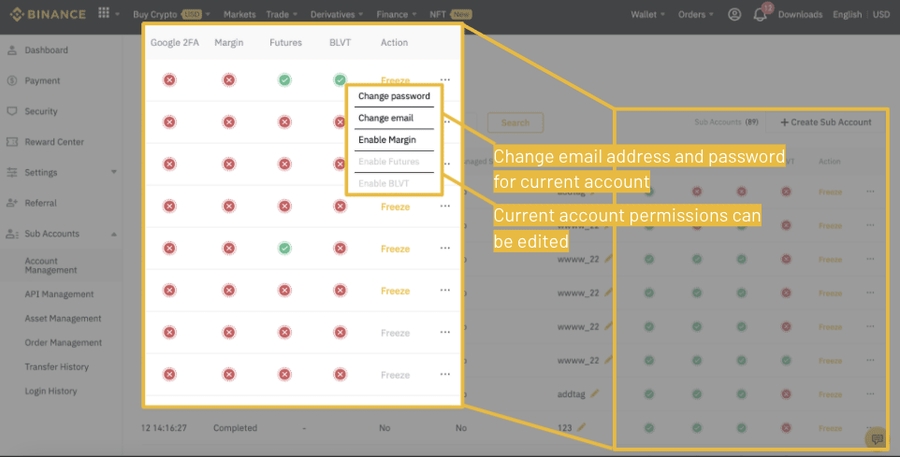900x457 pixels.
Task: Open the notifications bell icon
Action: click(761, 15)
